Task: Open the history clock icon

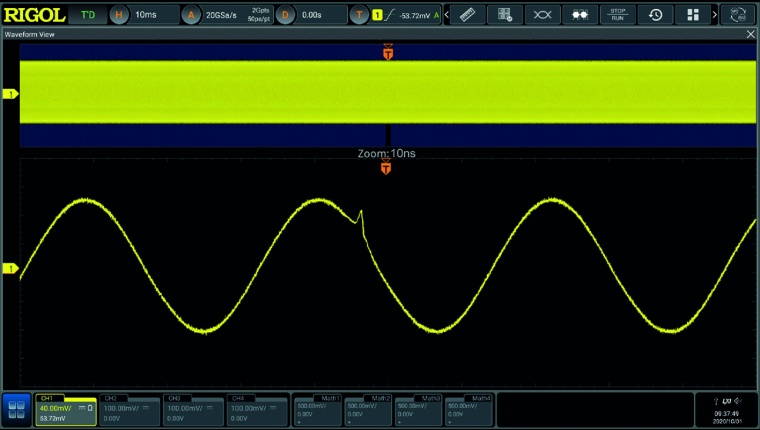Action: click(654, 15)
